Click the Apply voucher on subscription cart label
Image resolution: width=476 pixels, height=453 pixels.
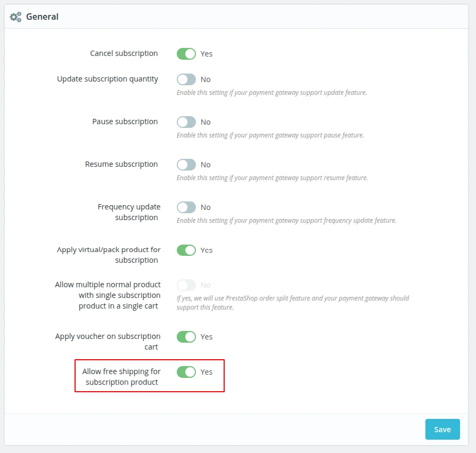pyautogui.click(x=107, y=341)
